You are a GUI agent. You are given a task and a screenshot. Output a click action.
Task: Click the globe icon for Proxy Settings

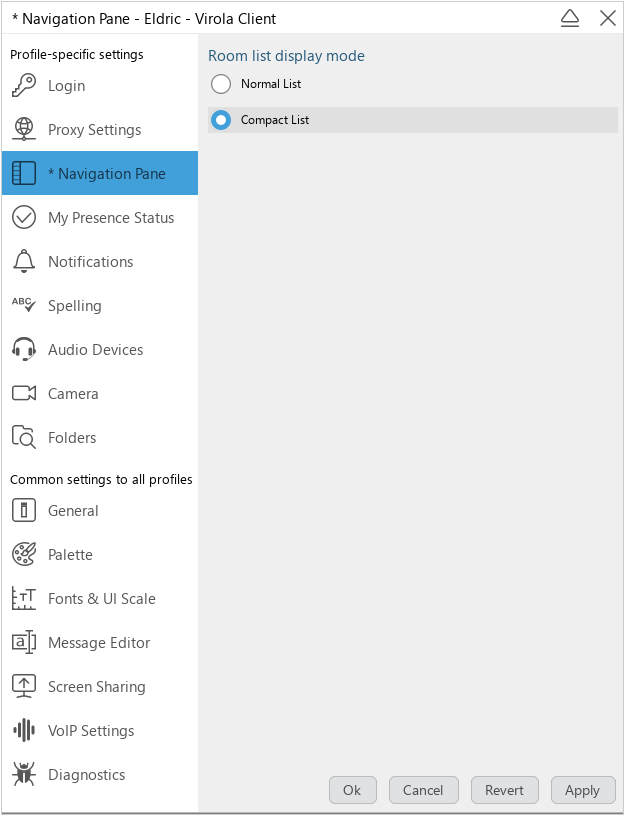[24, 130]
